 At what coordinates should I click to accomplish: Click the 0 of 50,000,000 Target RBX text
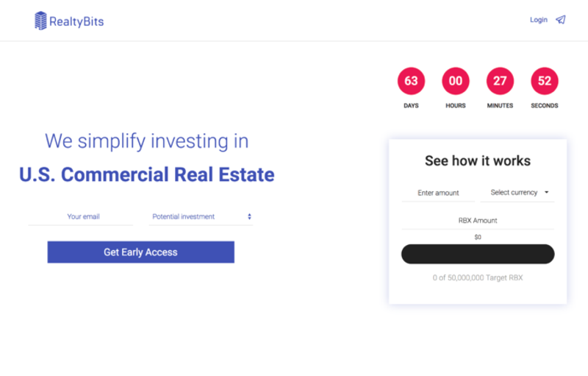(478, 277)
